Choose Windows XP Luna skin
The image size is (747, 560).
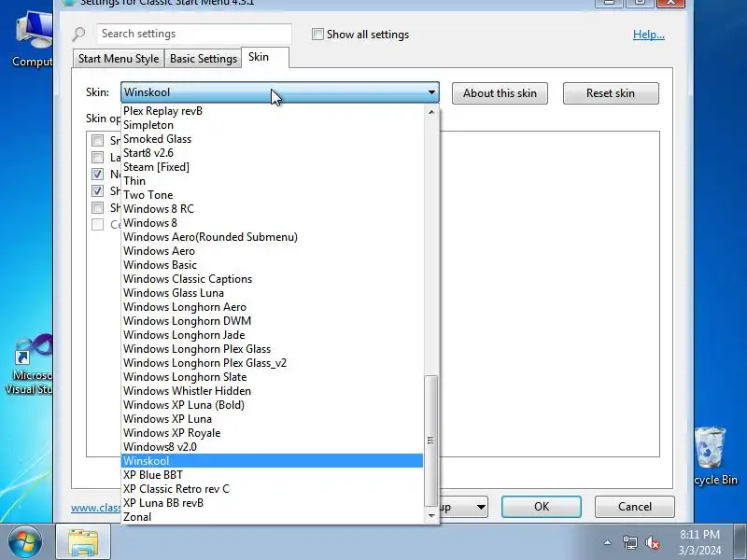(x=273, y=419)
